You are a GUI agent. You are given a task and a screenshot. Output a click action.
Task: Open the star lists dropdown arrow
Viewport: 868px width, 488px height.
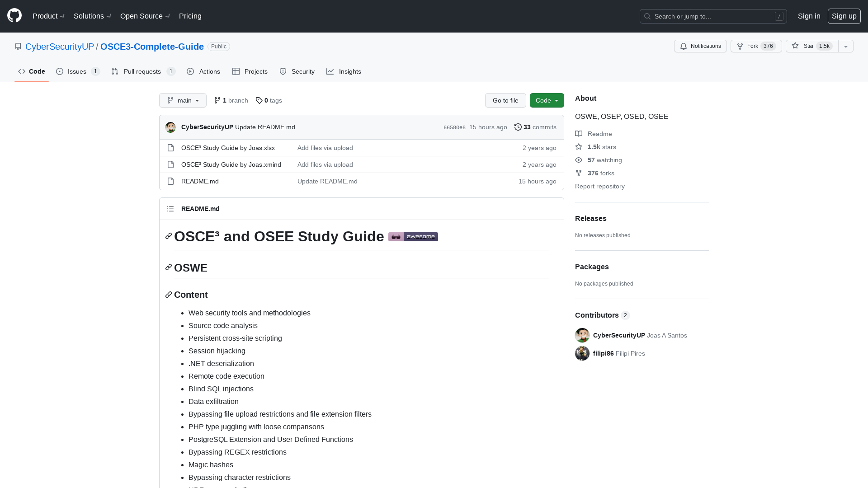coord(846,46)
